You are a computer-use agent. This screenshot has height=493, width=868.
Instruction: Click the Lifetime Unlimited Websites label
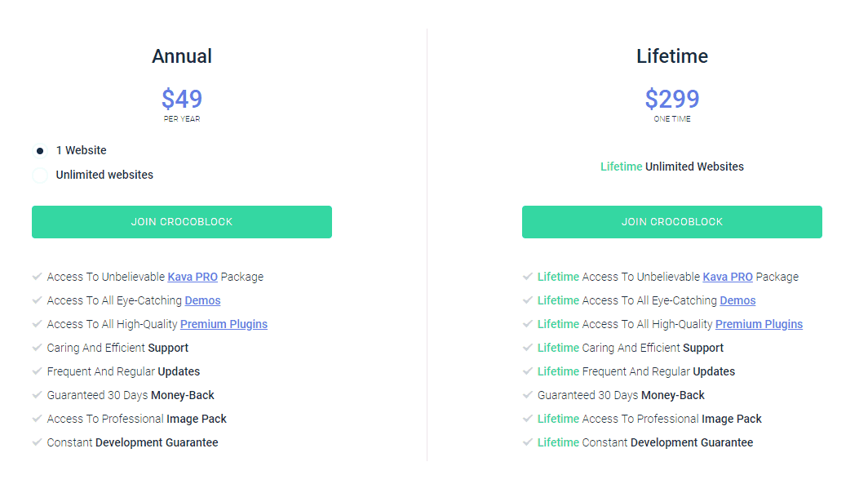[x=671, y=167]
